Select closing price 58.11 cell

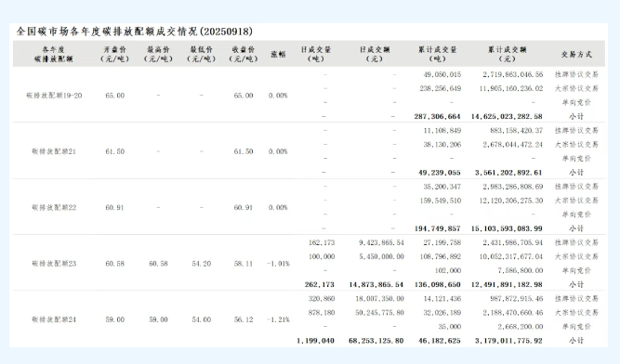(x=244, y=264)
